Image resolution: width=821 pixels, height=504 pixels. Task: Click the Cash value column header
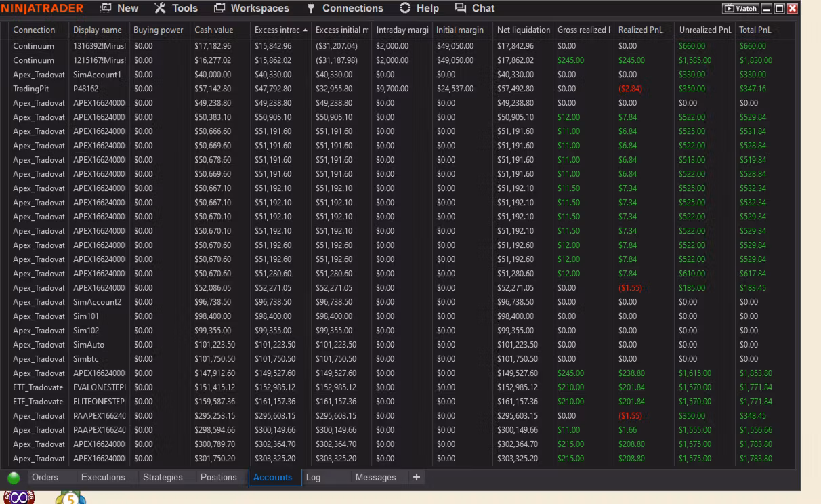(213, 30)
